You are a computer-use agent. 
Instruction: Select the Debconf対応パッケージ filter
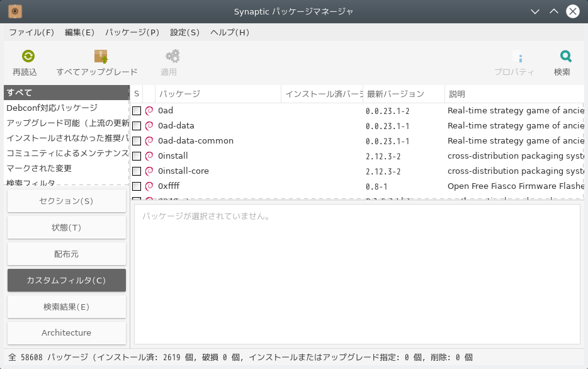tap(66, 108)
